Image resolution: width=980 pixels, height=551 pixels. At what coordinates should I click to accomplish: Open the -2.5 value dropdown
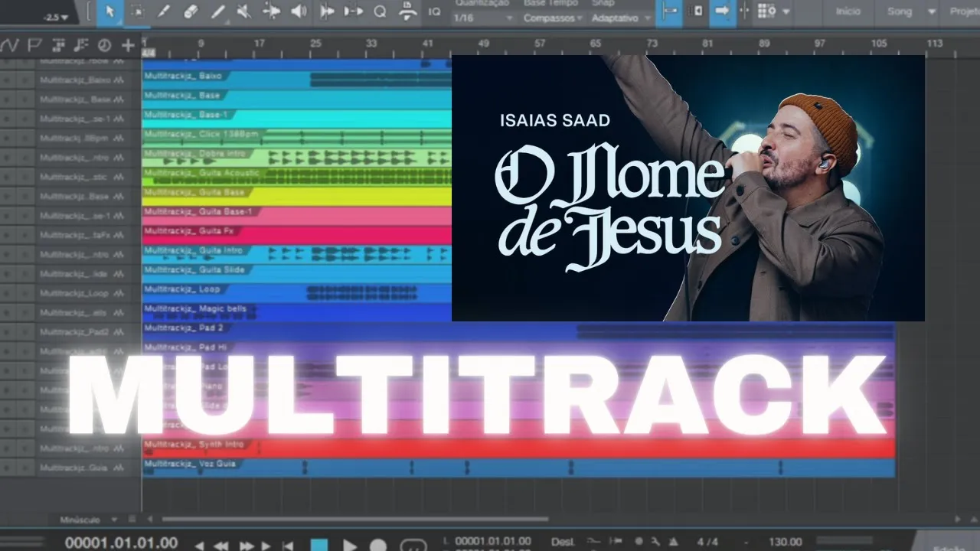[55, 17]
